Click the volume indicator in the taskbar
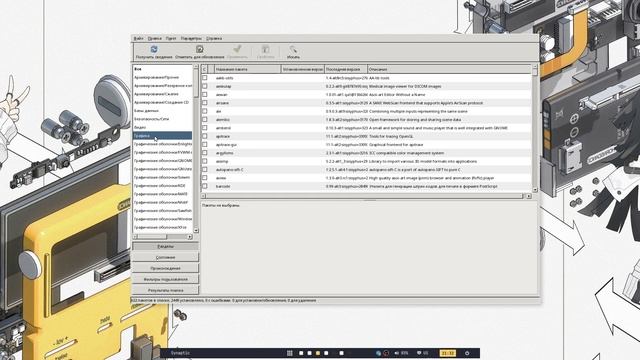This screenshot has height=360, width=640. point(401,353)
